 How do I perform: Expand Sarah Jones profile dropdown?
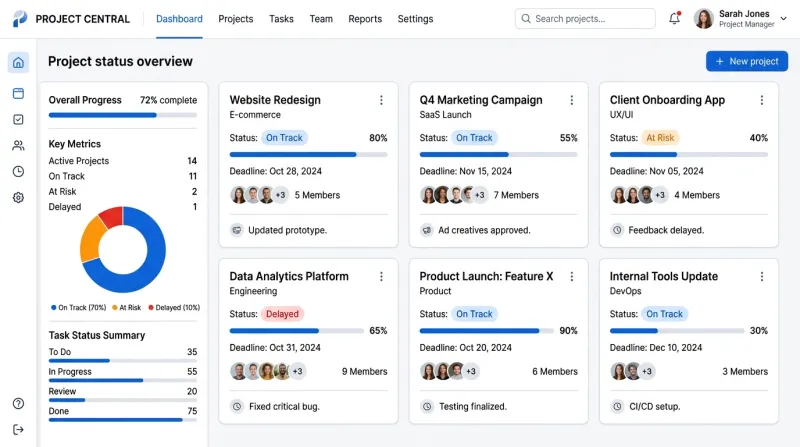pos(783,19)
